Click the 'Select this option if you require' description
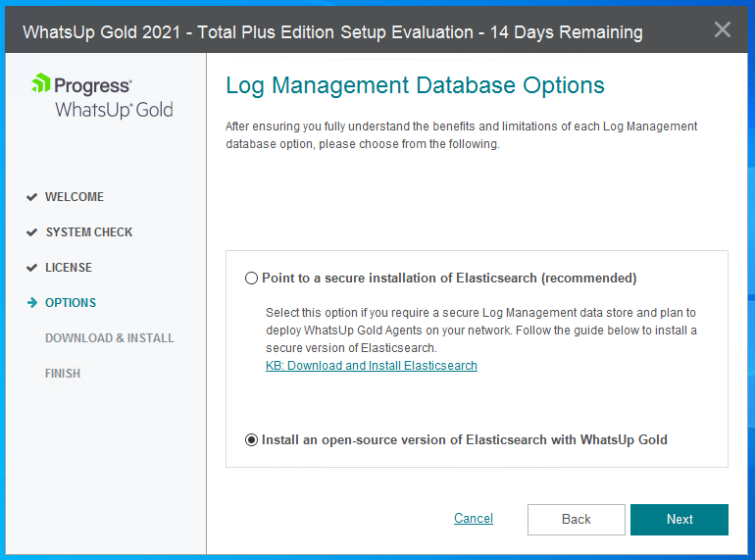Image resolution: width=755 pixels, height=560 pixels. (x=481, y=331)
